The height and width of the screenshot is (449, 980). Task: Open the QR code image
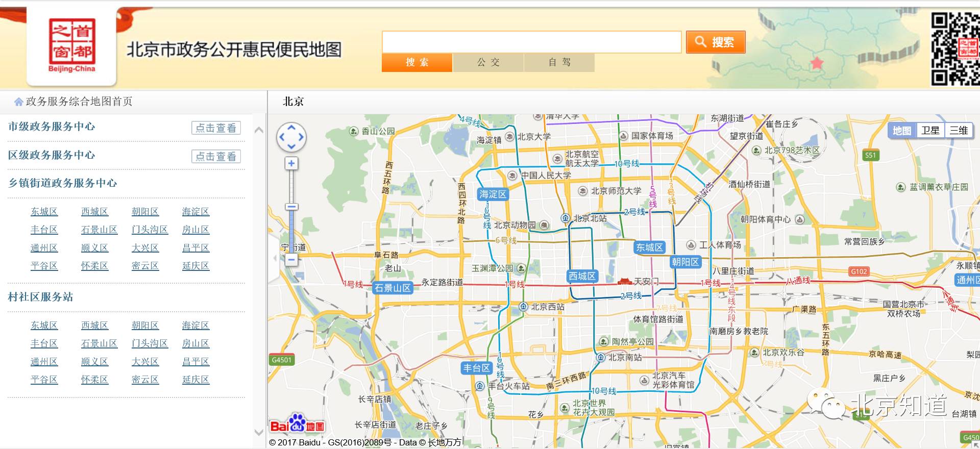[955, 48]
